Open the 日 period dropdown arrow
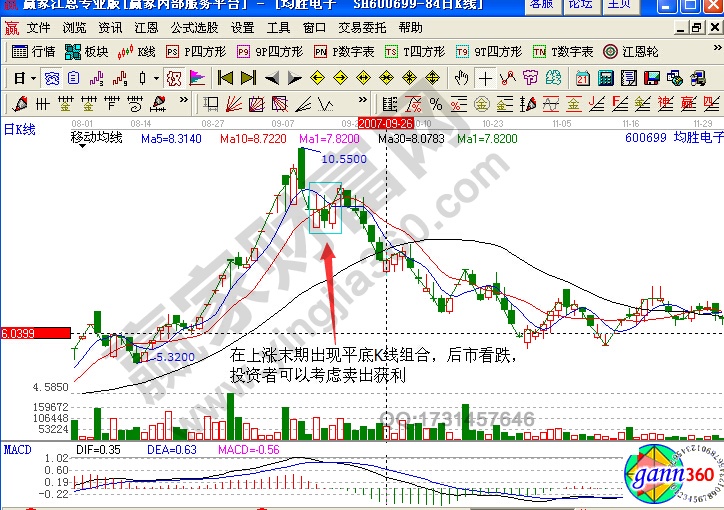 (33, 79)
